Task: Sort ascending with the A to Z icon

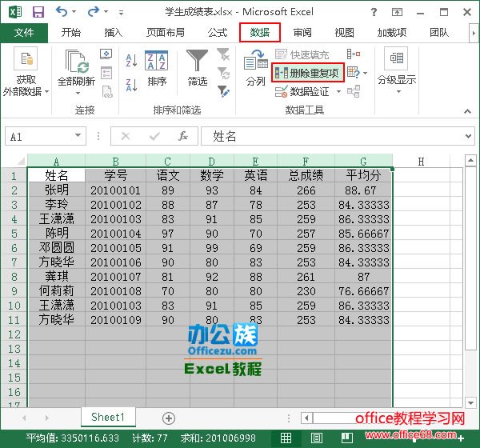Action: tap(132, 60)
